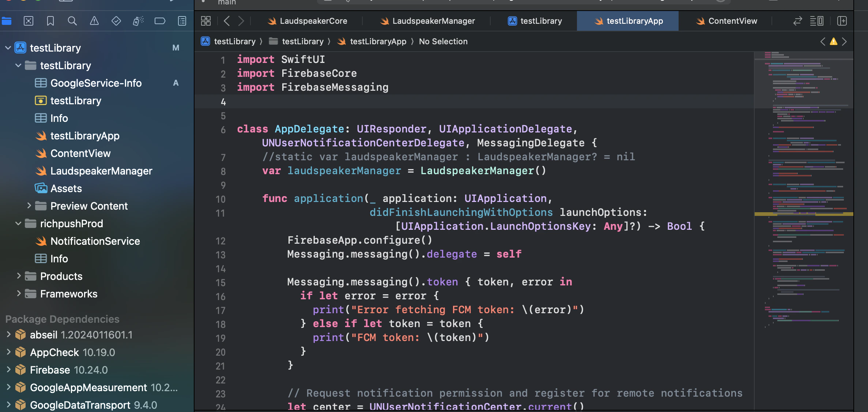Collapse the richpushProd folder
Image resolution: width=868 pixels, height=412 pixels.
(18, 224)
